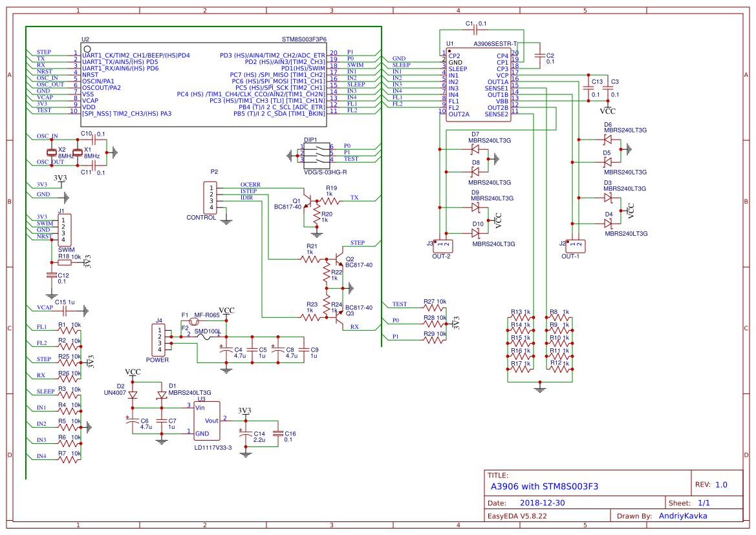Click capacitor C11 near OSC_OUT
Screen dimensions: 756x535
tap(94, 165)
